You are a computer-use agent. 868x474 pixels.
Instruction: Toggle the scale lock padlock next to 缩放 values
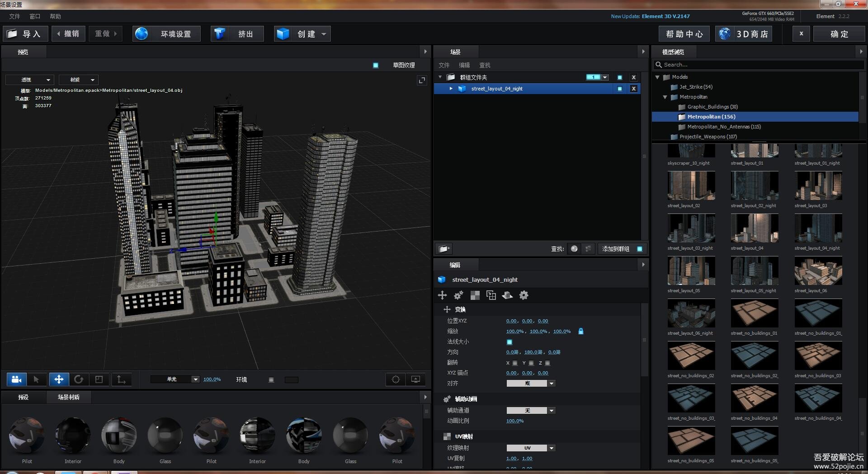[581, 331]
